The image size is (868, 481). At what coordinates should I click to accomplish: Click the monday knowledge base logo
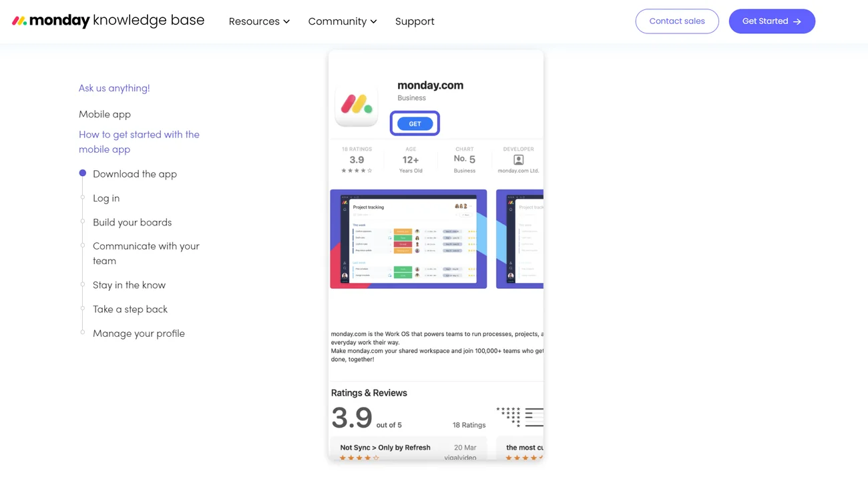108,21
